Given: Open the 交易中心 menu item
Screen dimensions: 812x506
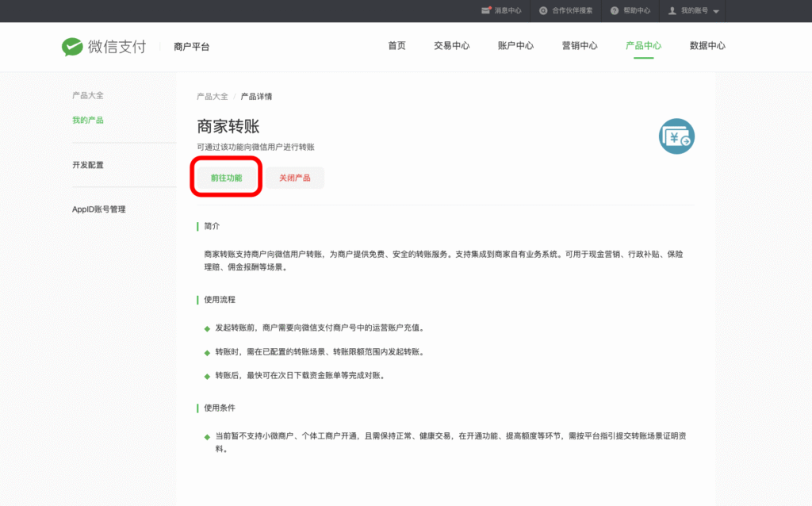Looking at the screenshot, I should (x=451, y=46).
